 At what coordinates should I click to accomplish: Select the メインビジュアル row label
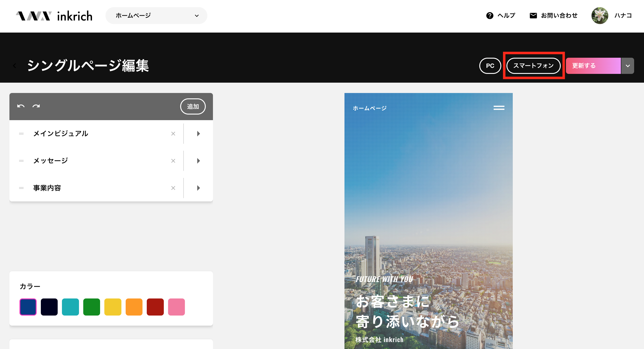61,134
